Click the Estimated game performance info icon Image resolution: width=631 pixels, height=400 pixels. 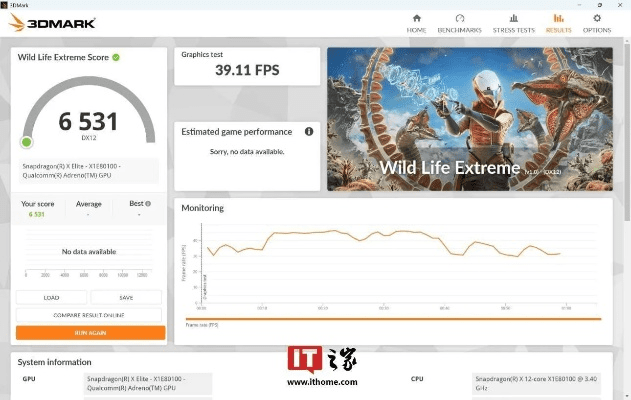[x=309, y=131]
